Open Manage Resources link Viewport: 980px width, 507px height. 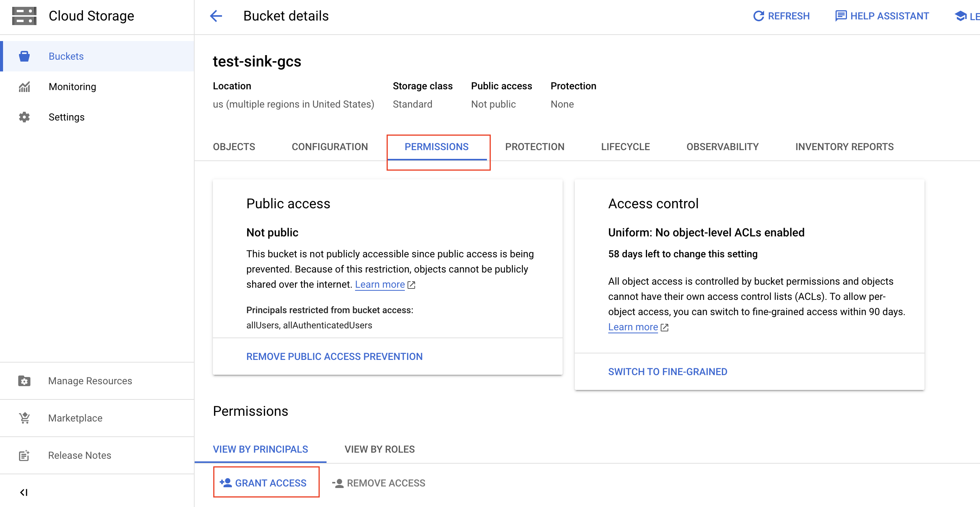pyautogui.click(x=97, y=381)
